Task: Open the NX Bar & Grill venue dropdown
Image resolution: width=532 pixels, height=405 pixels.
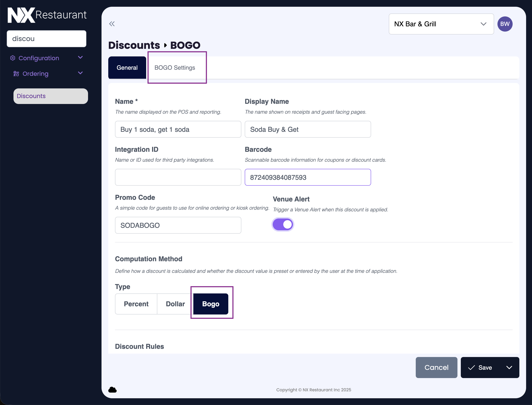Action: point(441,24)
